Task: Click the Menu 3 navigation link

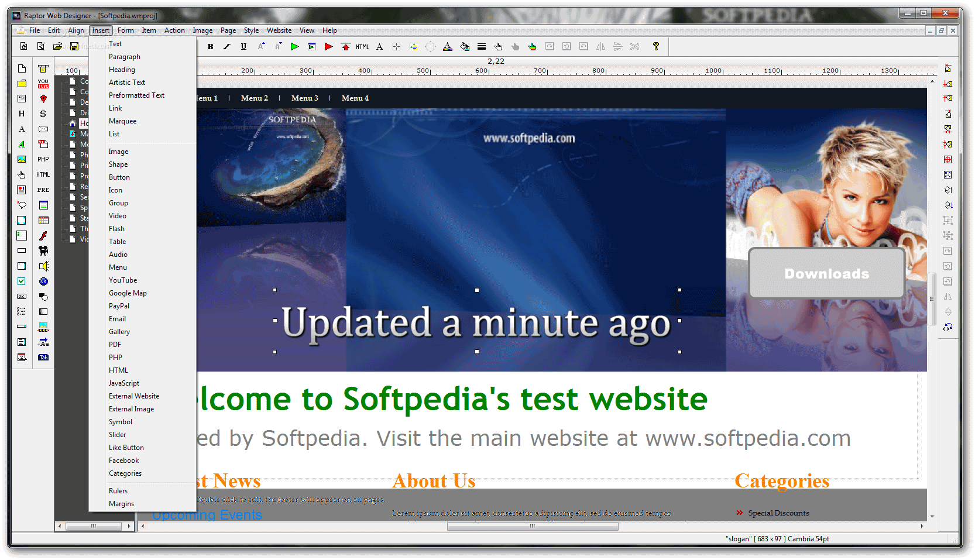Action: tap(305, 98)
